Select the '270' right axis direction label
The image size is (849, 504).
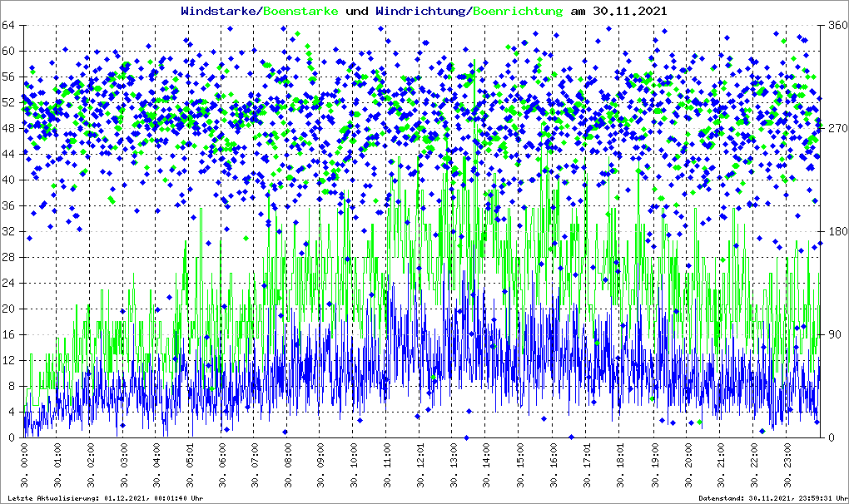click(836, 129)
